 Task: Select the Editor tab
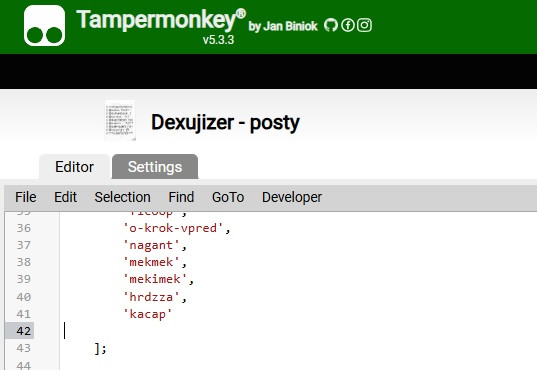point(74,167)
